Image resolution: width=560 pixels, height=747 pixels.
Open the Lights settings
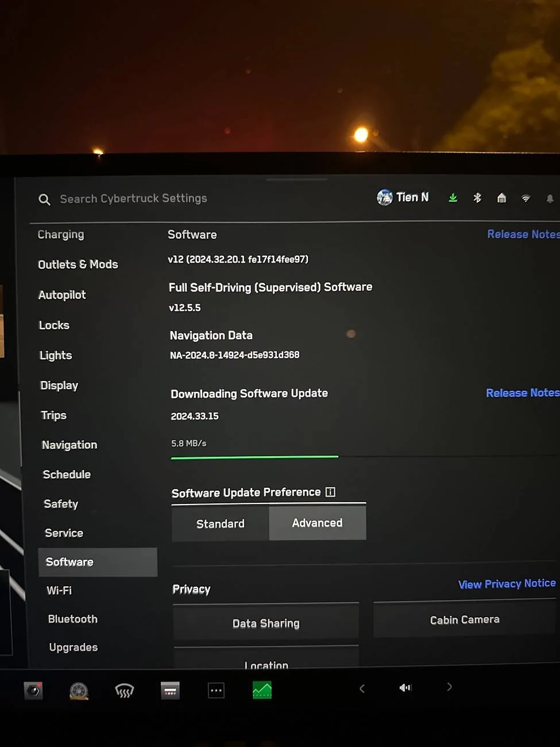[56, 355]
